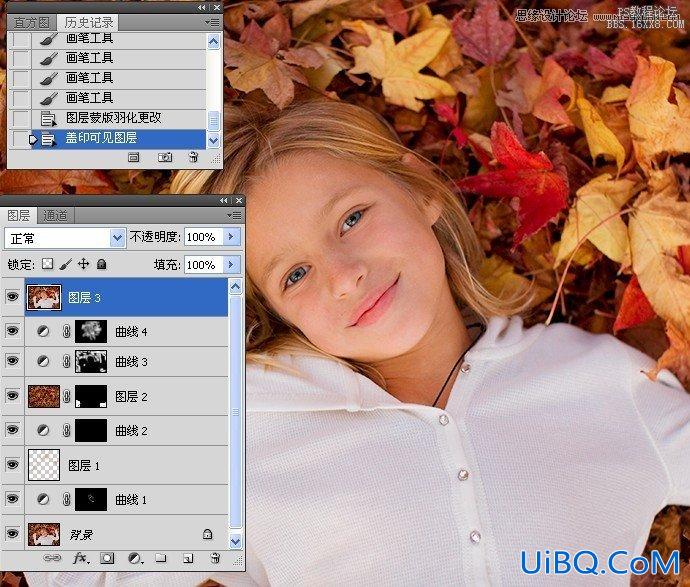Click History scrollbar down arrow
This screenshot has height=587, width=690.
point(213,141)
